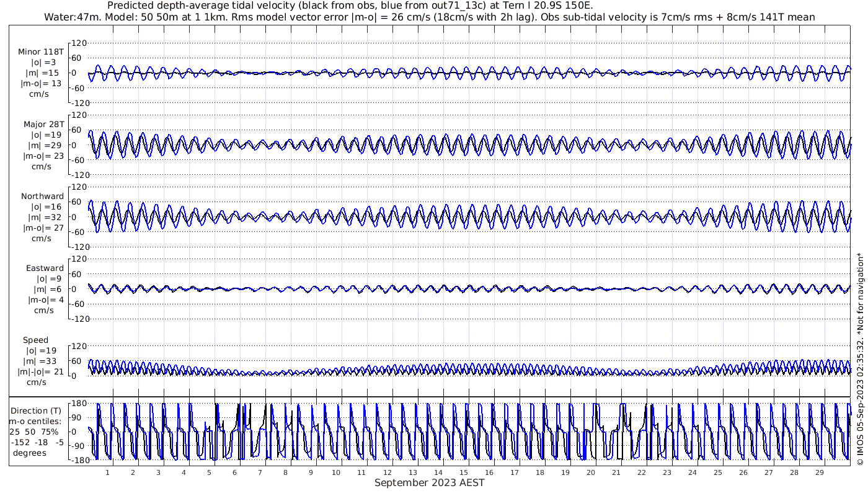The width and height of the screenshot is (868, 496).
Task: Click day '8' on the date axis
Action: click(x=285, y=472)
